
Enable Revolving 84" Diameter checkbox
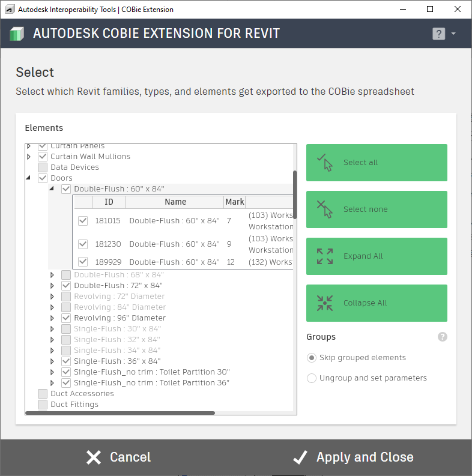66,307
